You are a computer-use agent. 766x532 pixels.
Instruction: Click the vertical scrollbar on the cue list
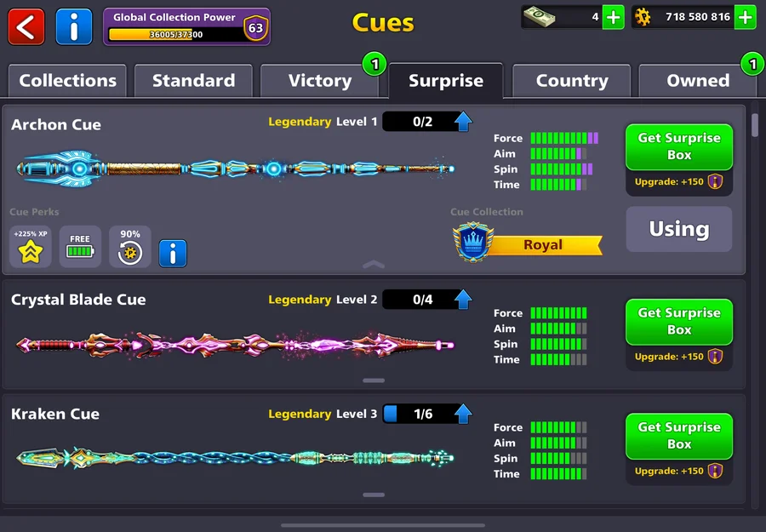pyautogui.click(x=755, y=125)
